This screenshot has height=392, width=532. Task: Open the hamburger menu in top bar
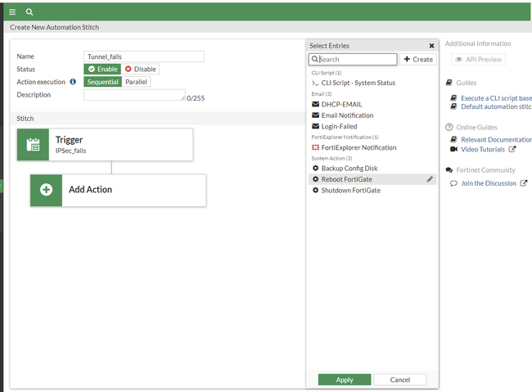[x=12, y=12]
